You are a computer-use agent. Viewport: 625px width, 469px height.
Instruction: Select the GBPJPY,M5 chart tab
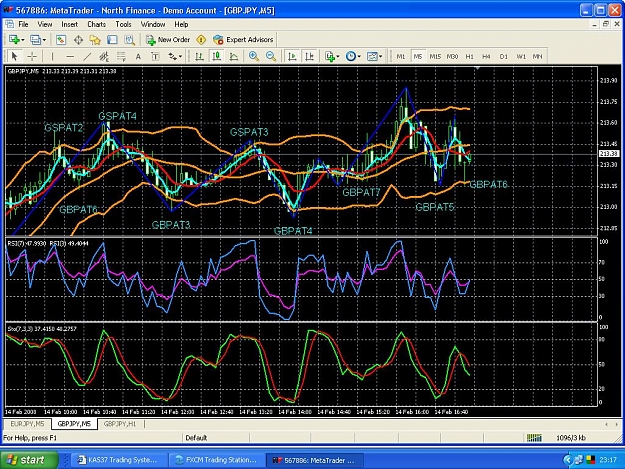click(x=74, y=424)
